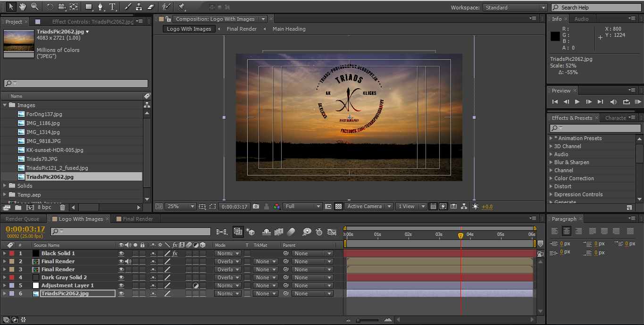Toggle visibility of Adjustment Layer 1
644x325 pixels.
(x=121, y=285)
